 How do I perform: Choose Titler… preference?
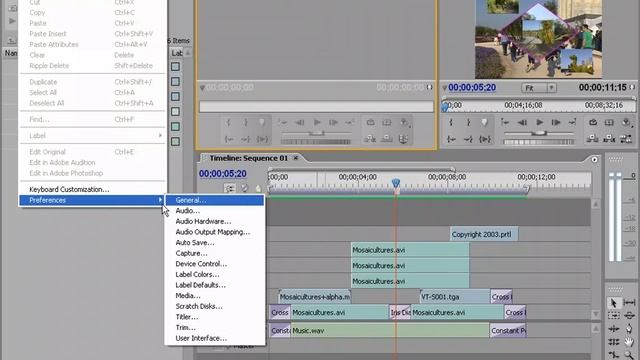point(215,317)
